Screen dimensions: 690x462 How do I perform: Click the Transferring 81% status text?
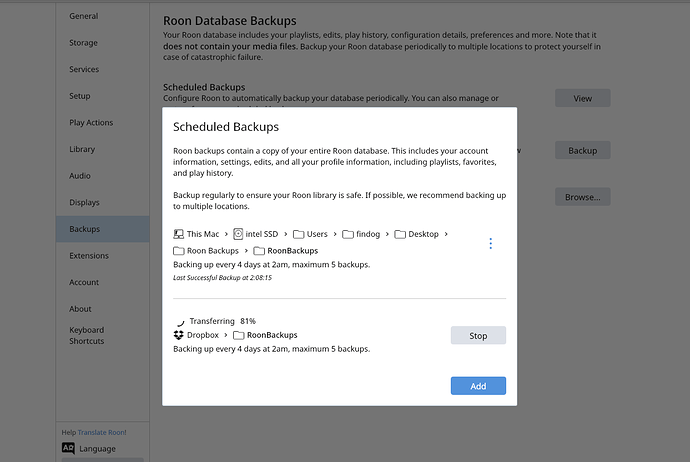click(223, 321)
